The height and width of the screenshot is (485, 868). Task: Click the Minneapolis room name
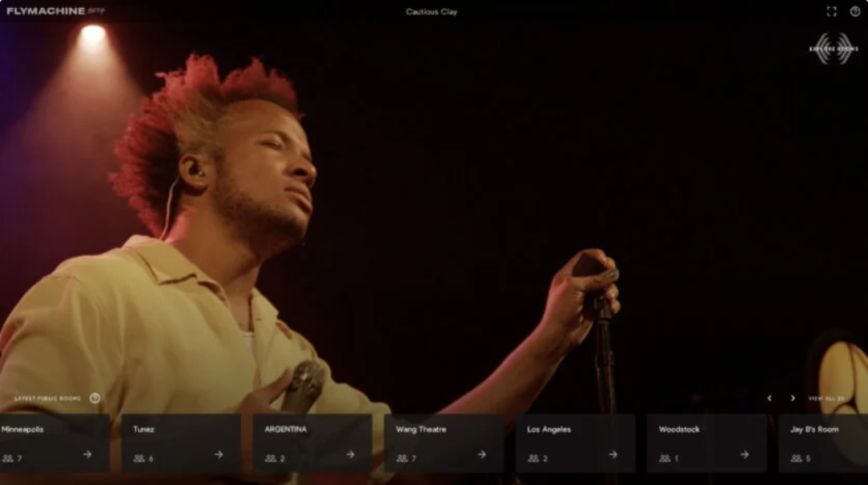tap(23, 429)
